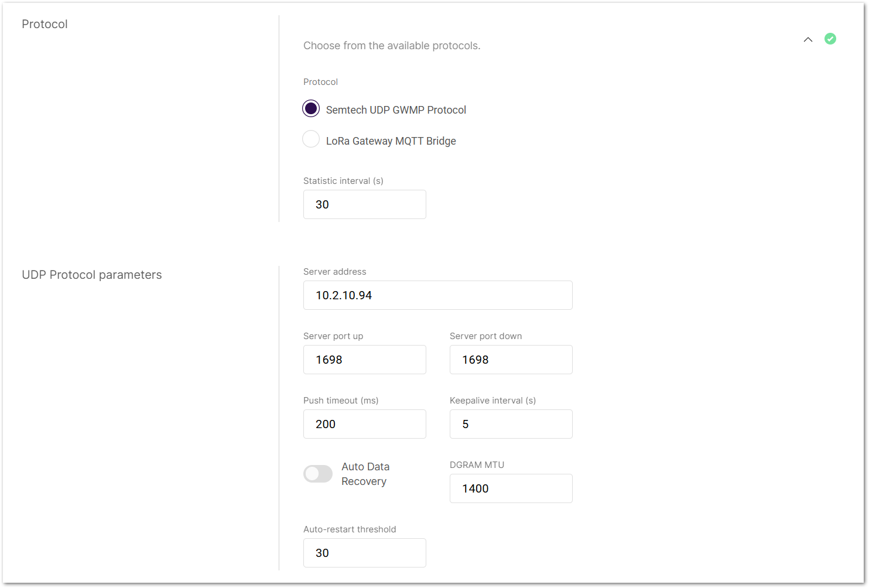Click the Server address field label
This screenshot has height=588, width=869.
[334, 272]
